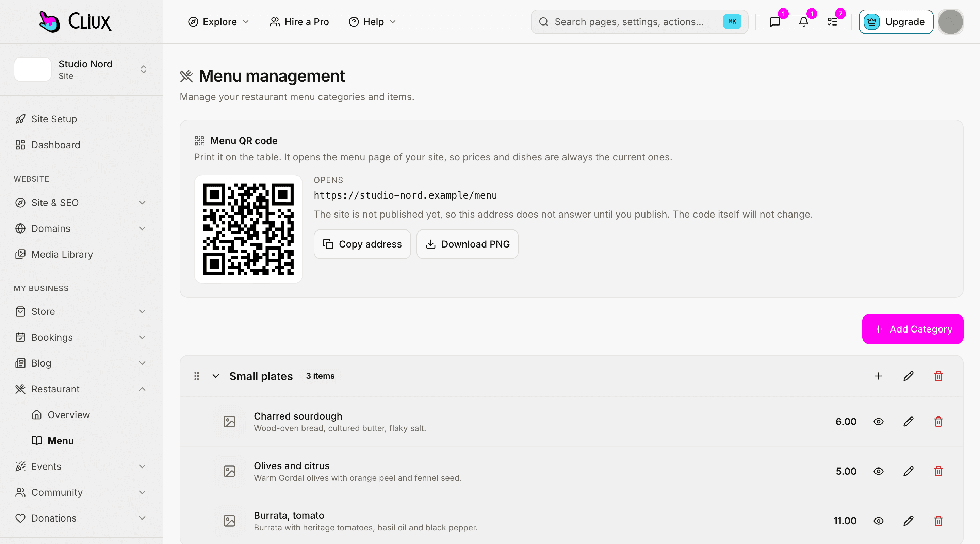This screenshot has width=980, height=544.
Task: Delete the Olives and citrus item
Action: (938, 471)
